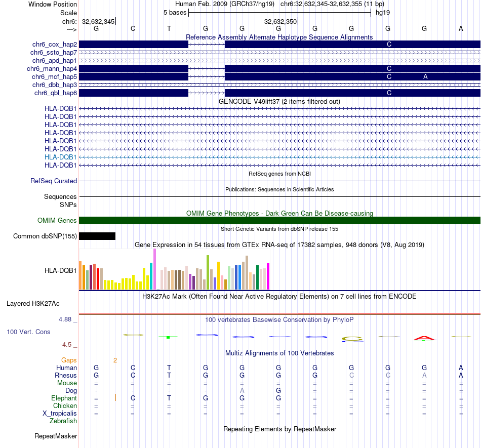Image resolution: width=481 pixels, height=448 pixels.
Task: Open Multiz Alignments of 100 Vertebrates title
Action: point(279,353)
